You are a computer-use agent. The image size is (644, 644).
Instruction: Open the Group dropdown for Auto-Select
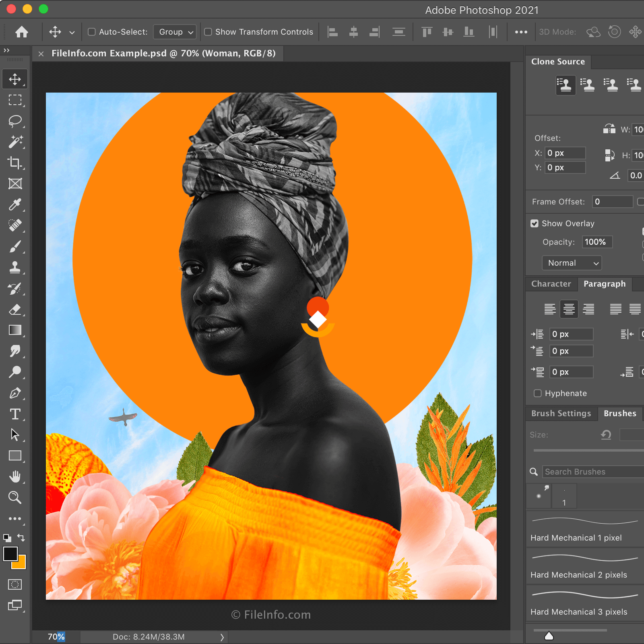click(175, 32)
